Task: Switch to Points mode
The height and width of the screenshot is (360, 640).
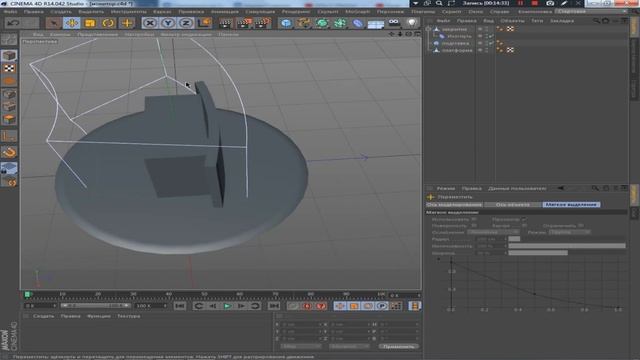Action: point(9,94)
